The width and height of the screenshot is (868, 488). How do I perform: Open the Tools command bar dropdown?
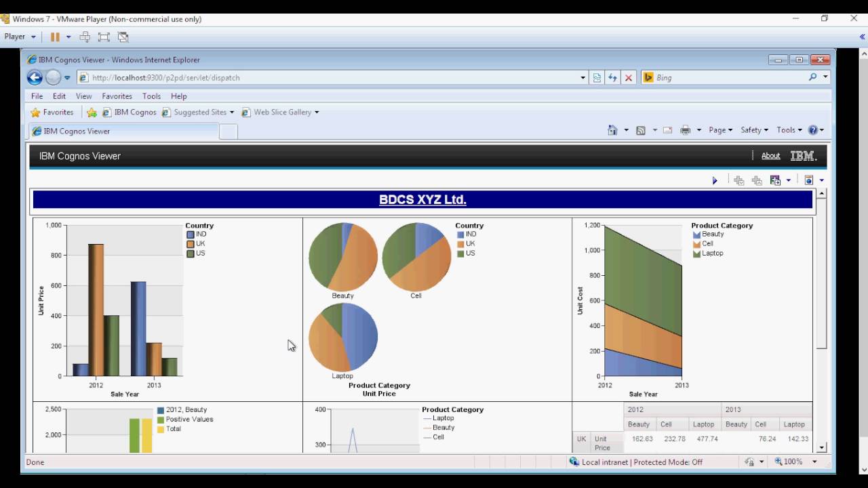pyautogui.click(x=789, y=130)
